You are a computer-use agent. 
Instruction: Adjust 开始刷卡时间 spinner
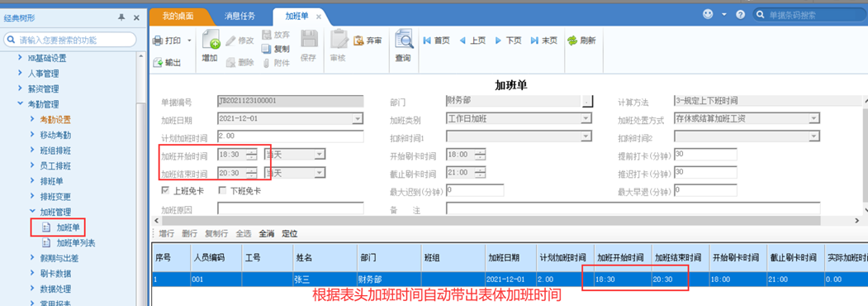pos(481,155)
